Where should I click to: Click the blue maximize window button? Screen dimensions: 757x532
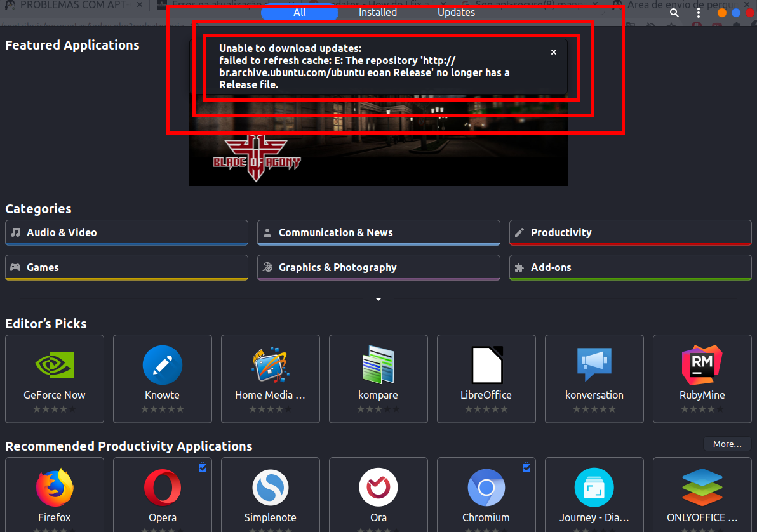(x=736, y=13)
